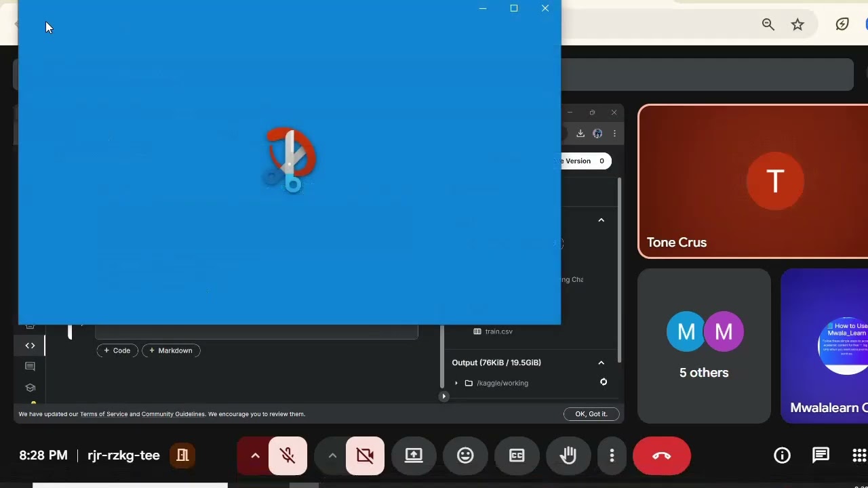Screen dimensions: 868x488
Task: Open audio settings chevron beside the microphone
Action: coord(255,455)
